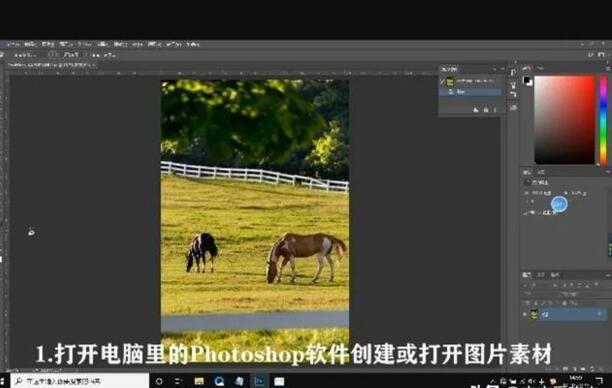612x388 pixels.
Task: Click the History icon in collapsed dock
Action: click(x=513, y=72)
